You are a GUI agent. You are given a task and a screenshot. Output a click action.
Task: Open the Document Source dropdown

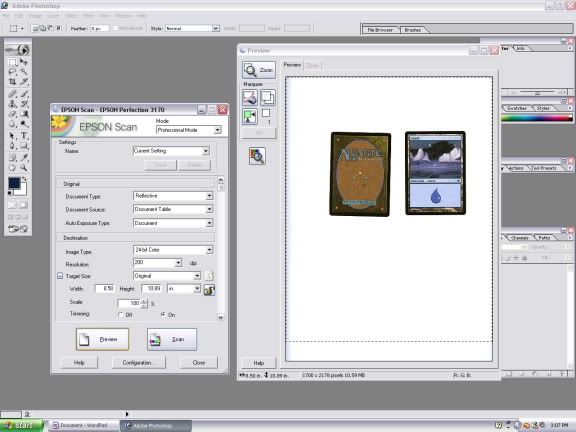pyautogui.click(x=173, y=209)
